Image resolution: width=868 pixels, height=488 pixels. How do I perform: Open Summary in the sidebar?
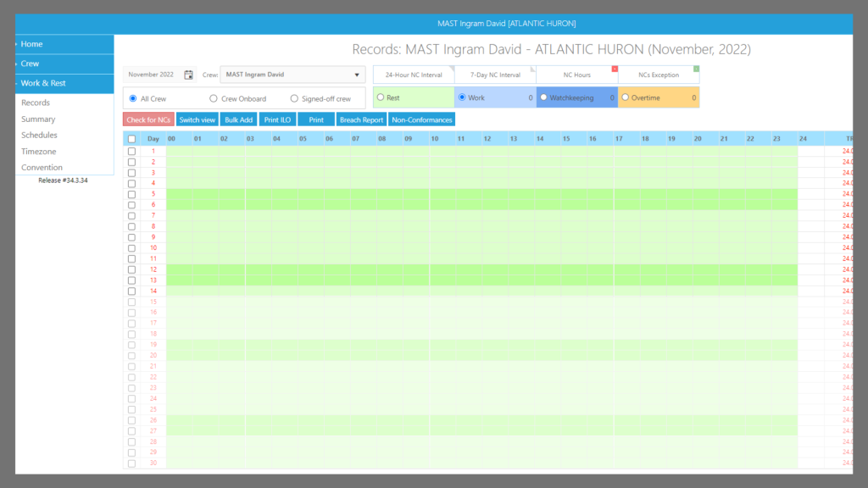pyautogui.click(x=38, y=119)
